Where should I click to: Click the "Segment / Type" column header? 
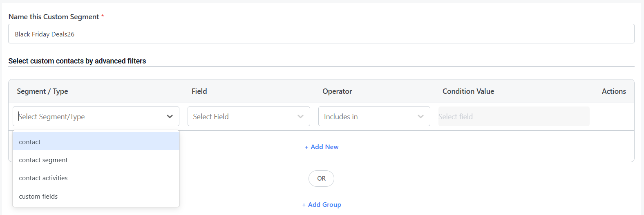coord(42,91)
